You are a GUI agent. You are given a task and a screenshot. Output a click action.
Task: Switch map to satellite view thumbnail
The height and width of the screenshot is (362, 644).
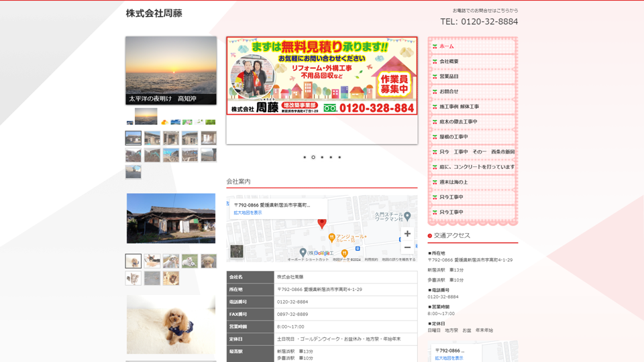tap(237, 251)
